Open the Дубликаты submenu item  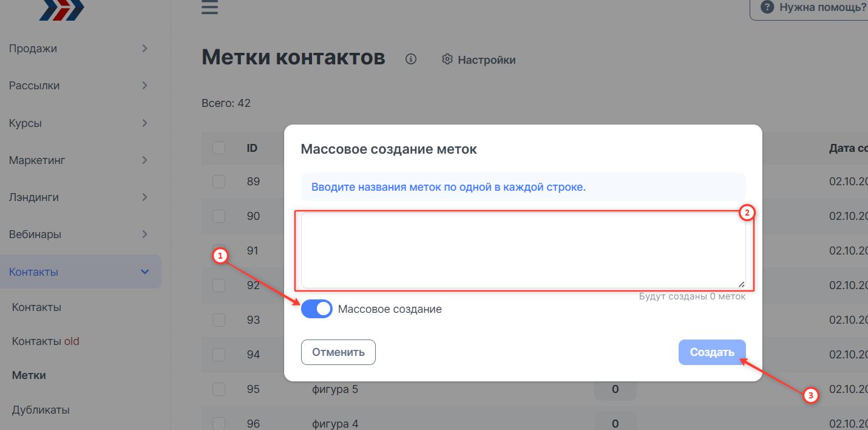pyautogui.click(x=41, y=410)
